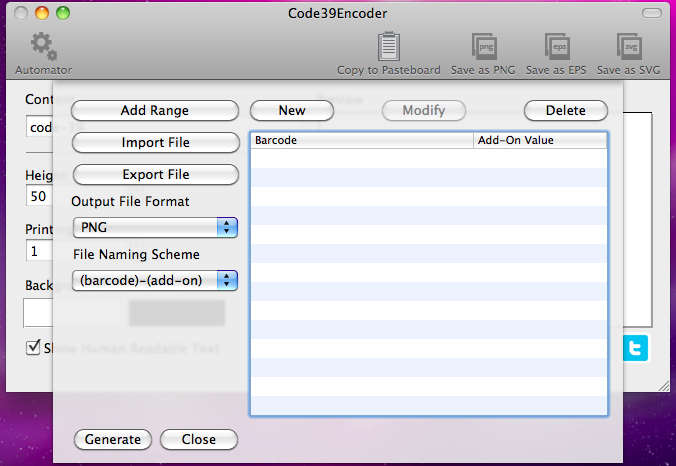The image size is (676, 466).
Task: Open the Automator gear icon
Action: pyautogui.click(x=44, y=46)
